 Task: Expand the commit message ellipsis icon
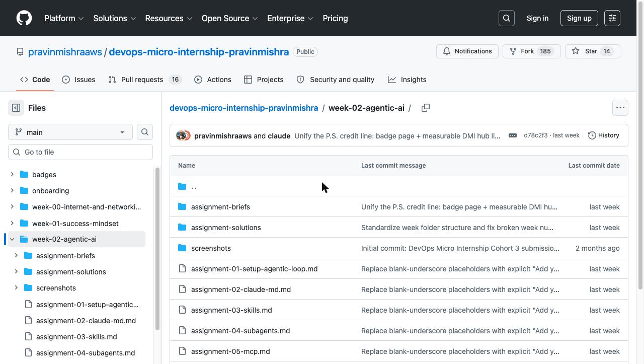513,135
